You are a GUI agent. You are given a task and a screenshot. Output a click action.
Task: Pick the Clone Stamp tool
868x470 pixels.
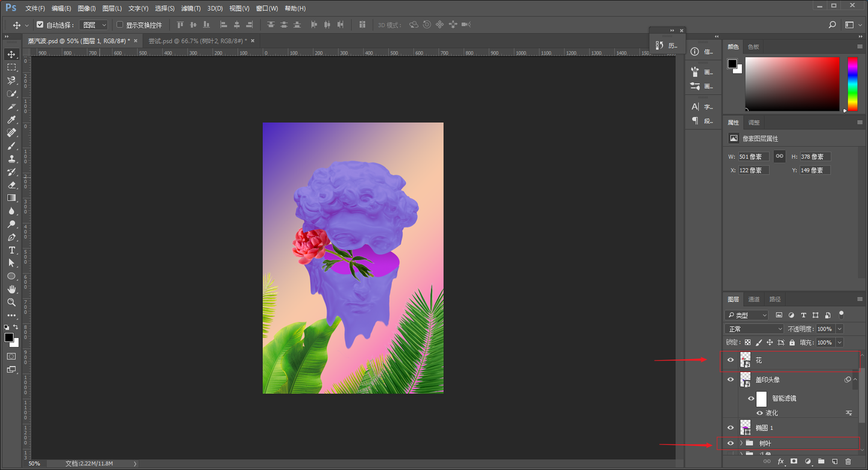11,159
